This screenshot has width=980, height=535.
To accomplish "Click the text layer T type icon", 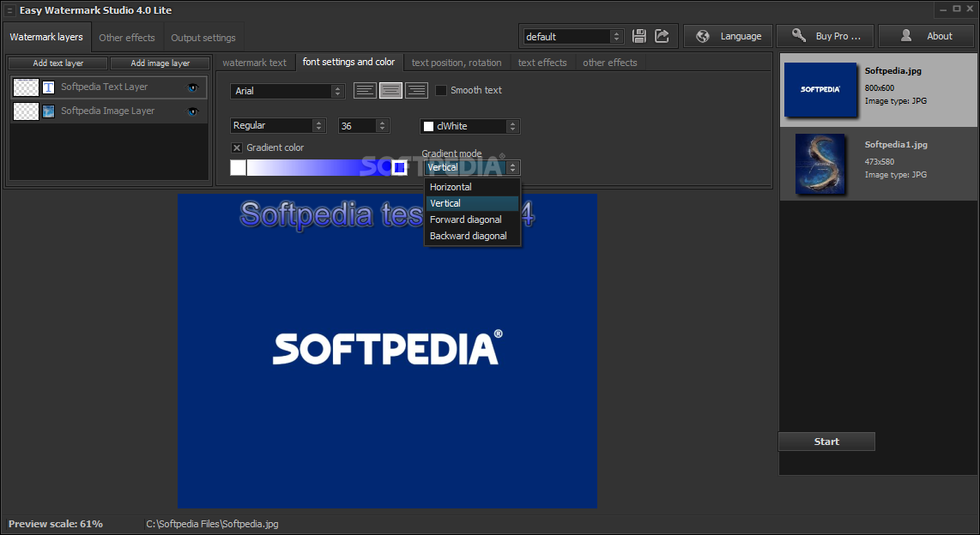I will click(x=48, y=87).
